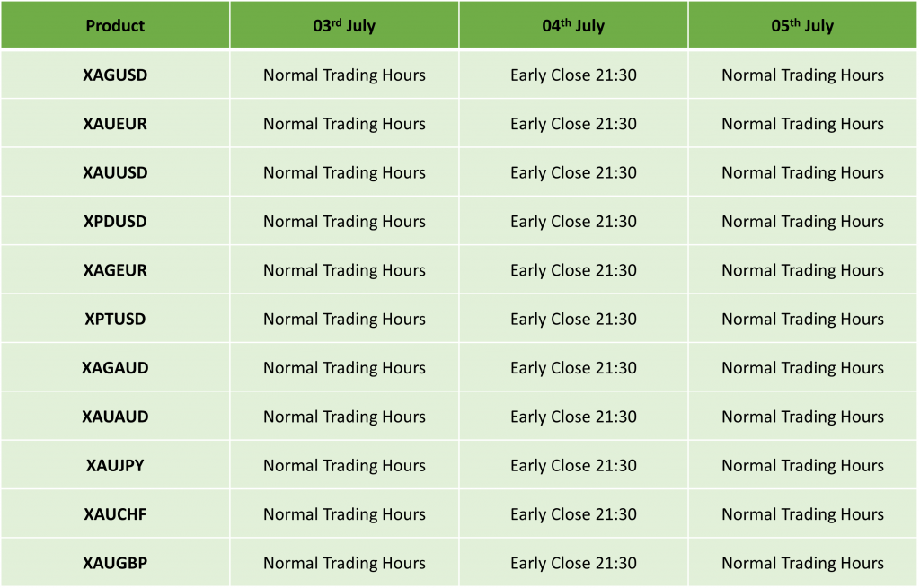Click the XAGAUD product cell
Screen dimensions: 920x588
point(115,367)
